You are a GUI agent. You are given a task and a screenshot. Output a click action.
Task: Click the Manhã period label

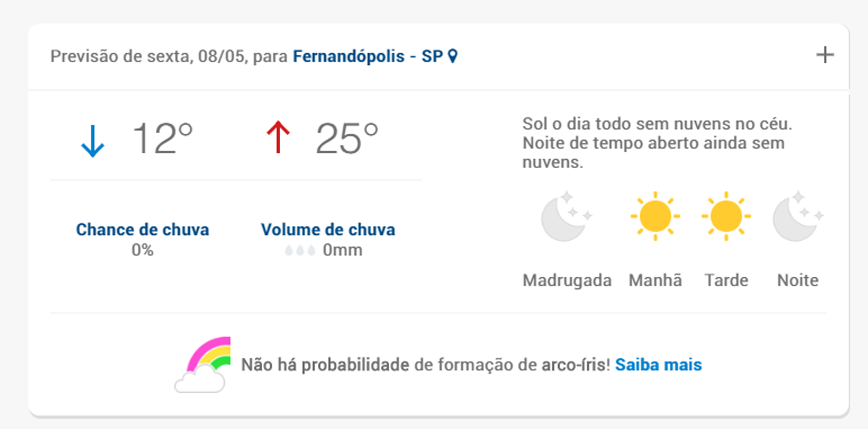coord(655,280)
